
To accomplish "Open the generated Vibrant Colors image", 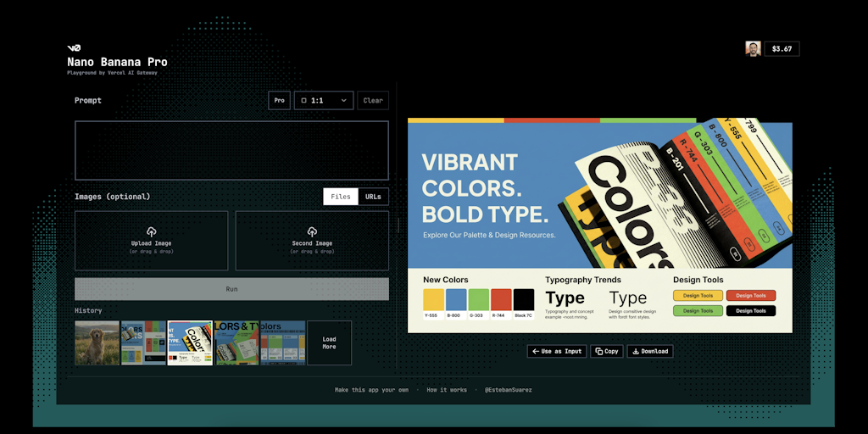I will tap(600, 225).
